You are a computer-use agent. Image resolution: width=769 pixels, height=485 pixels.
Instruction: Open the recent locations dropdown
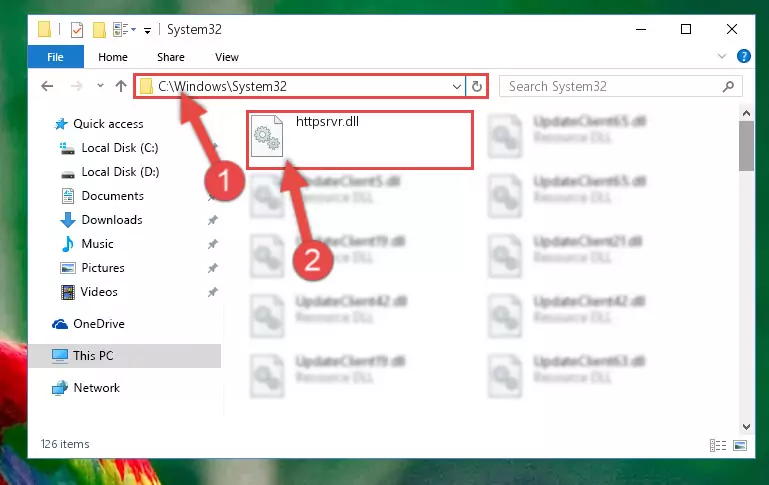[100, 86]
